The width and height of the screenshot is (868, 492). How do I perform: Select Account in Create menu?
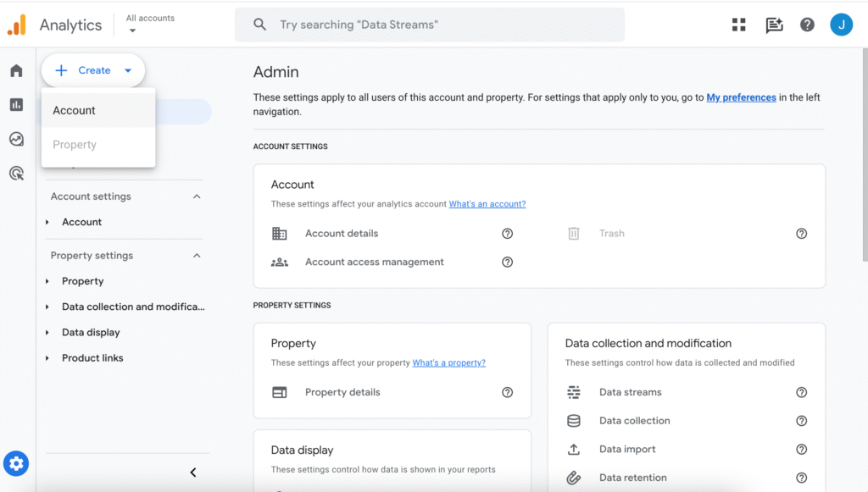[98, 111]
